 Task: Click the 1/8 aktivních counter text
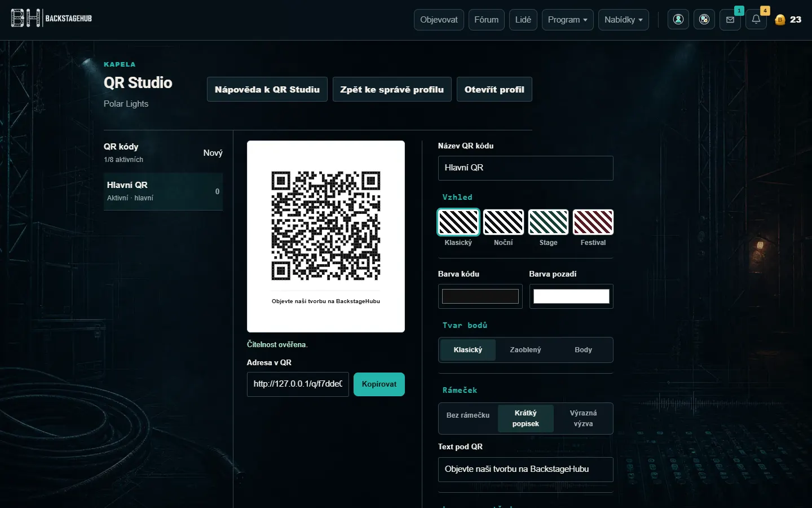coord(123,160)
